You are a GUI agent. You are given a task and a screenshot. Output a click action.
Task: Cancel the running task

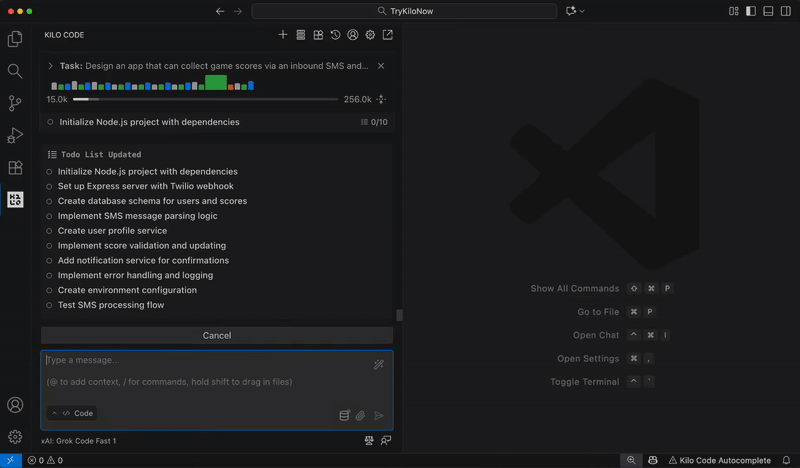217,335
